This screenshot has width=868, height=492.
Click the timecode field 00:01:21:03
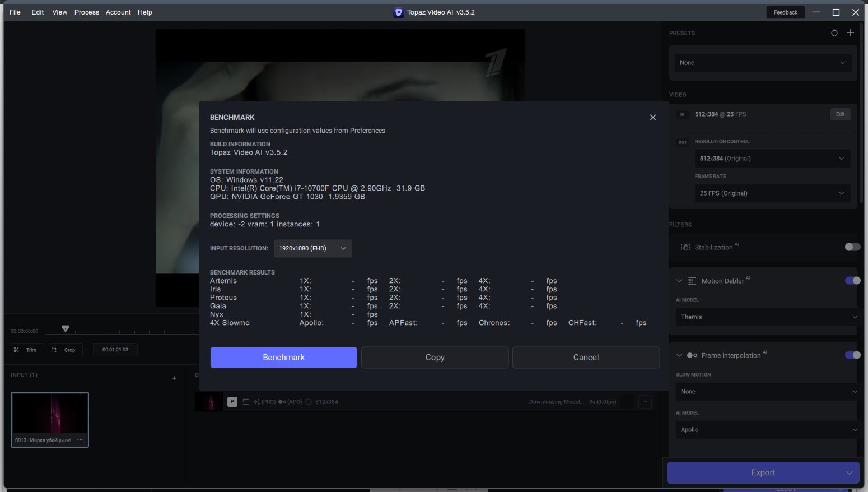coord(115,350)
